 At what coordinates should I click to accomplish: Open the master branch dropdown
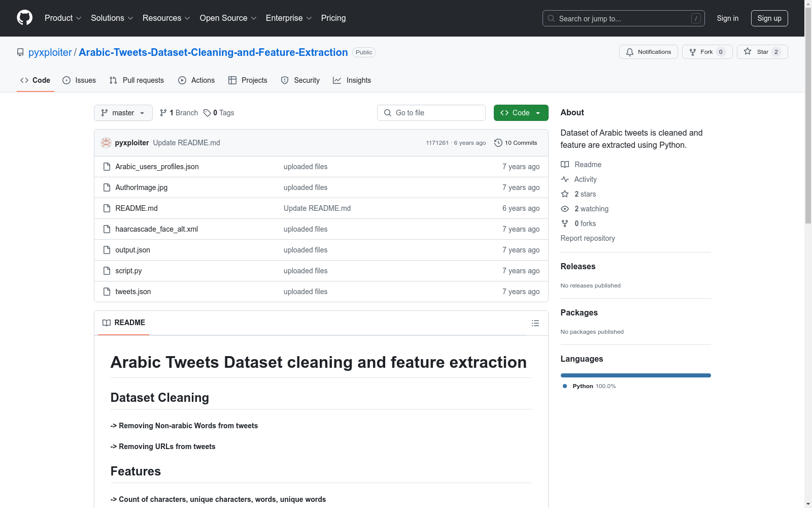tap(123, 113)
